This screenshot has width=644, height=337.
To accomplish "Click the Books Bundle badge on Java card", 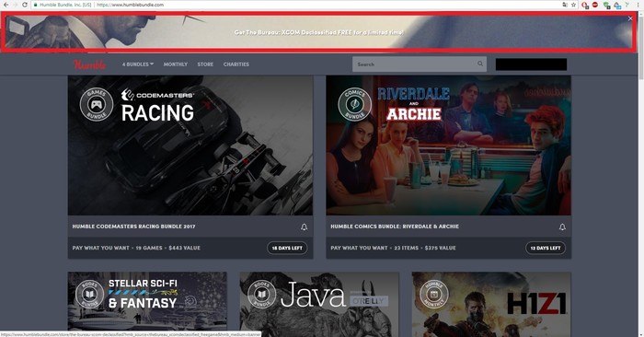I will tap(261, 295).
